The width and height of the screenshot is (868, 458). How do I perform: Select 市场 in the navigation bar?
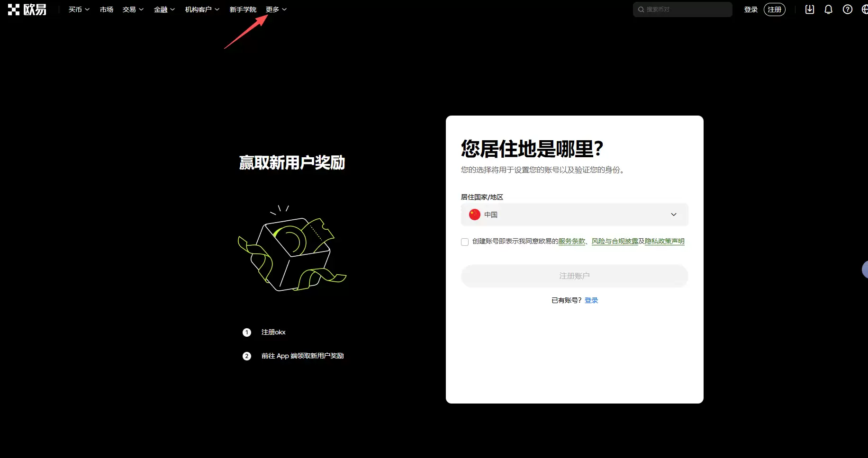tap(106, 9)
